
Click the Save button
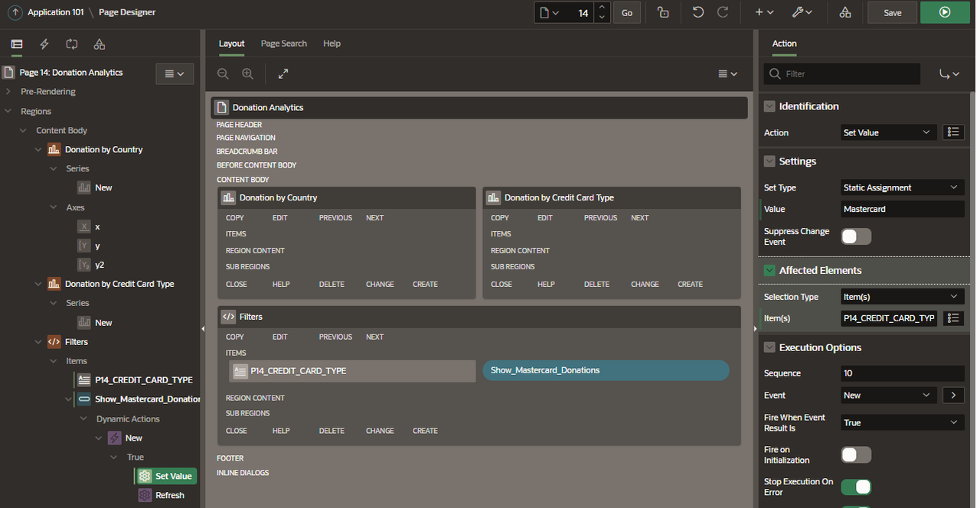892,12
